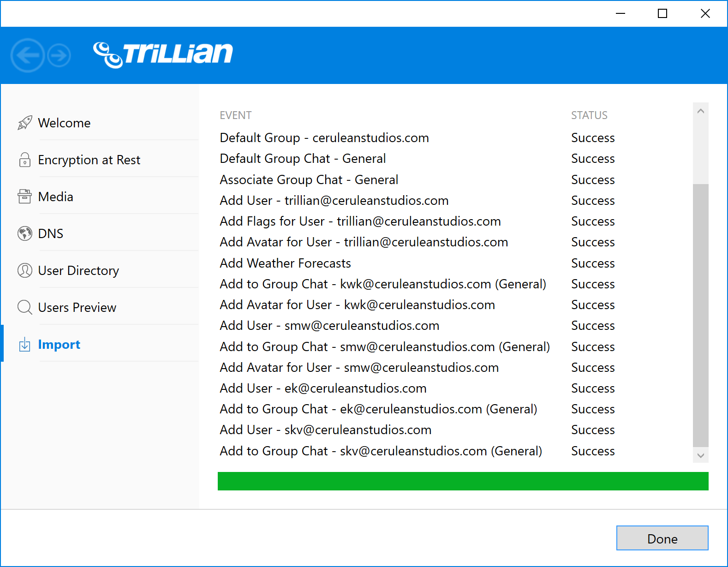Click the Import download icon
This screenshot has width=728, height=567.
coord(25,345)
